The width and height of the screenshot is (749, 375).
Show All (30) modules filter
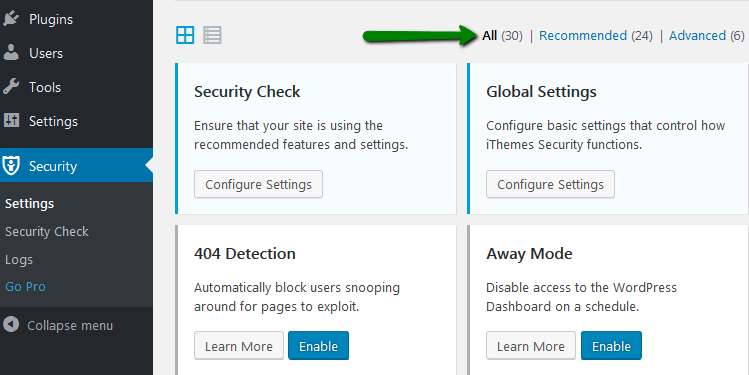click(x=502, y=36)
